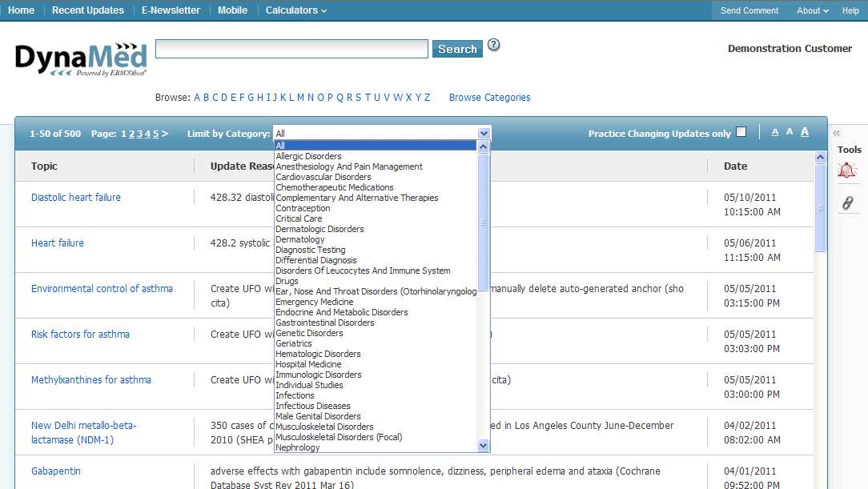Open Methylxanthines for asthma topic
Image resolution: width=868 pixels, height=489 pixels.
point(90,380)
